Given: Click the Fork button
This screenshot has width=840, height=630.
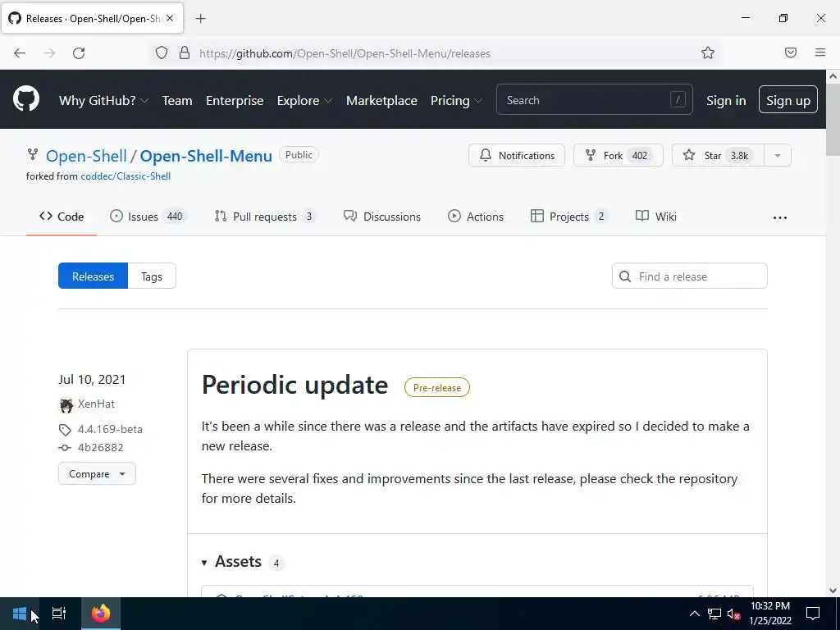Looking at the screenshot, I should pyautogui.click(x=619, y=155).
